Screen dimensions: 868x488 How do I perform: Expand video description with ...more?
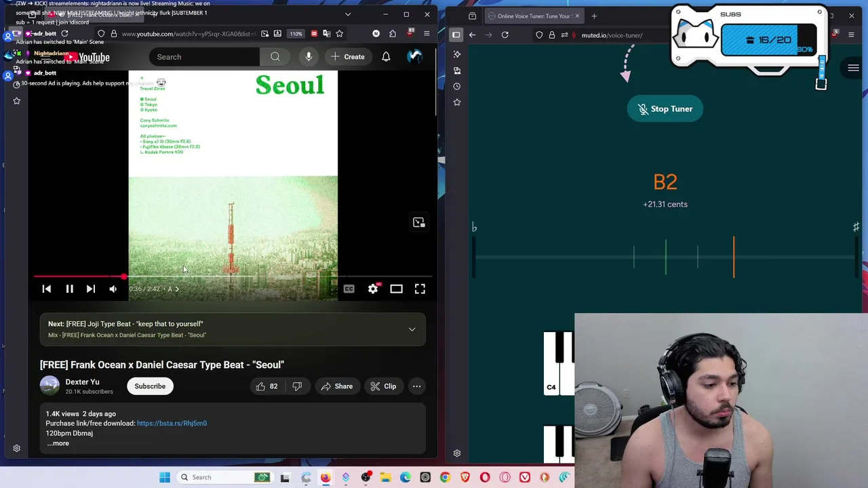click(58, 443)
